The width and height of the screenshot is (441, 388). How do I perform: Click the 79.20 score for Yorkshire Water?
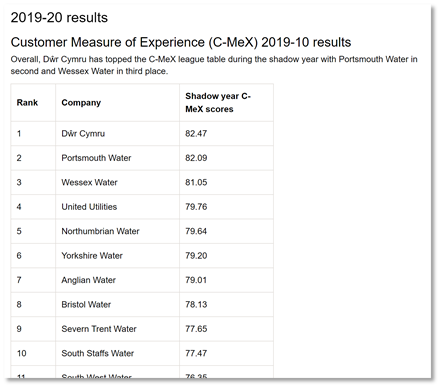click(196, 256)
